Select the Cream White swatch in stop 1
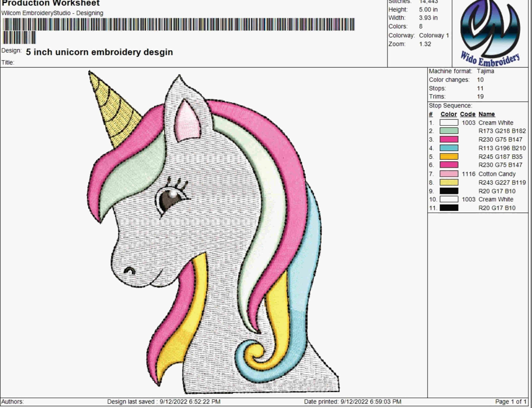 point(449,123)
